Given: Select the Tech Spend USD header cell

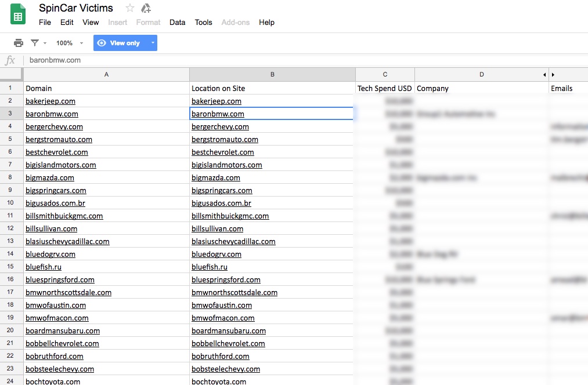Looking at the screenshot, I should pyautogui.click(x=385, y=88).
